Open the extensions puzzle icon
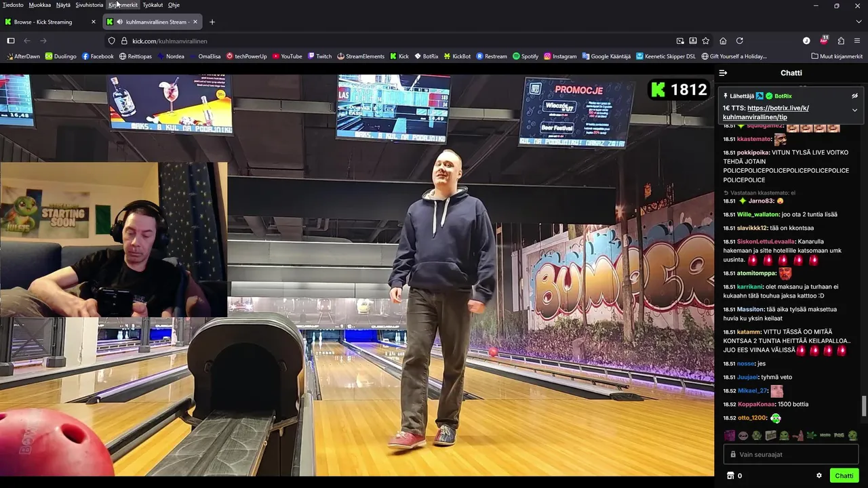The width and height of the screenshot is (868, 488). 841,41
